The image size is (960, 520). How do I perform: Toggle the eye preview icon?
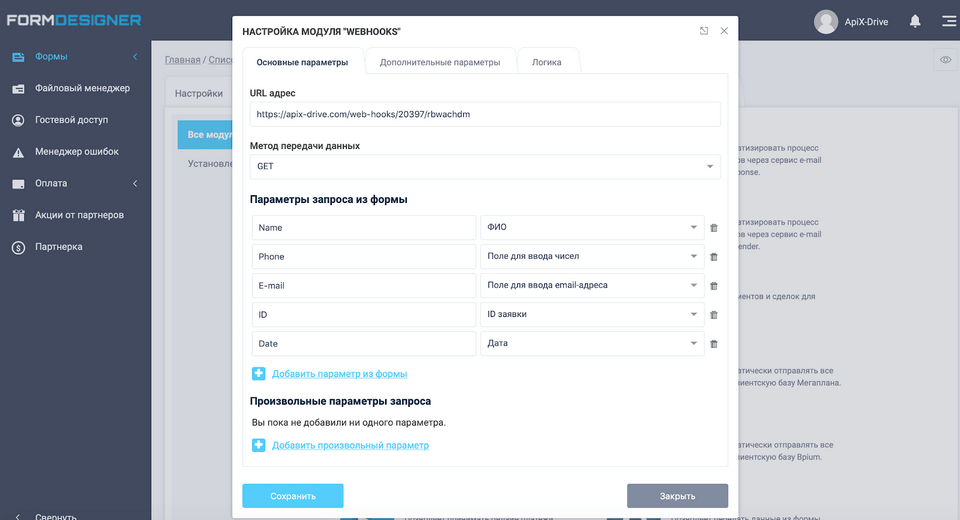point(945,60)
